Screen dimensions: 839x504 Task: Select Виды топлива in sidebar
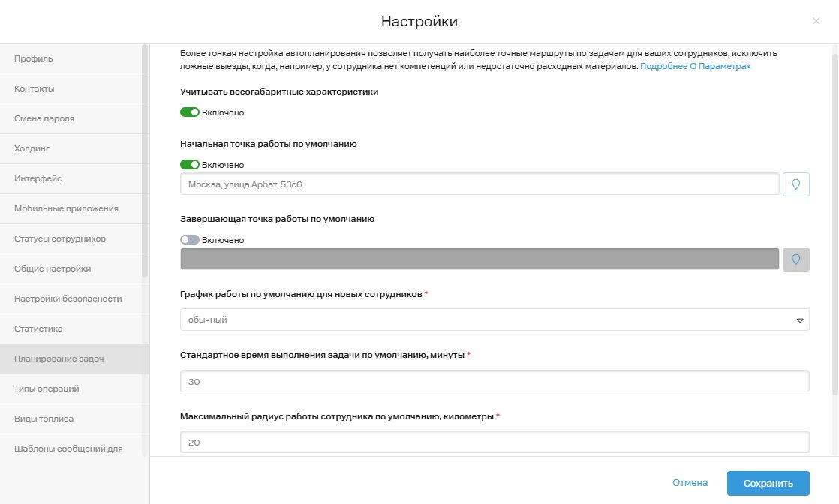pos(44,418)
